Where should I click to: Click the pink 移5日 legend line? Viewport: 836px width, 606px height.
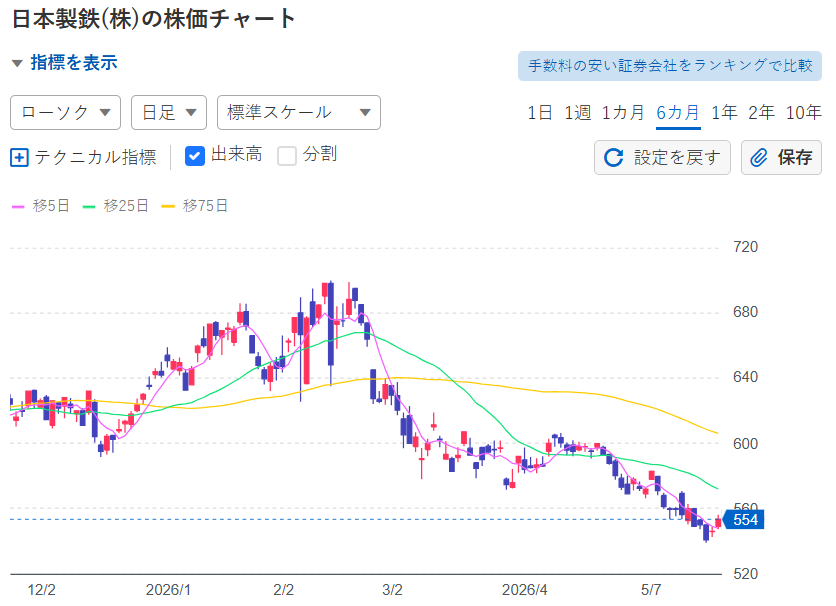(18, 207)
